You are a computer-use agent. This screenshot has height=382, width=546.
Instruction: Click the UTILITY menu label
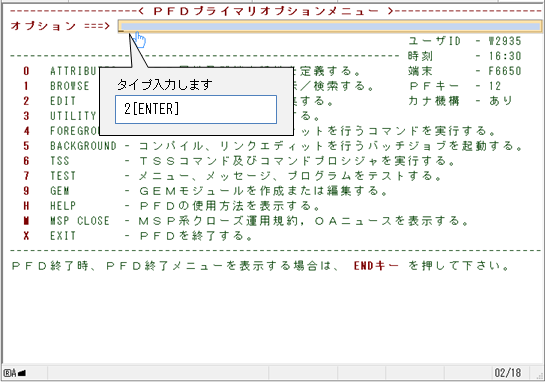point(73,116)
